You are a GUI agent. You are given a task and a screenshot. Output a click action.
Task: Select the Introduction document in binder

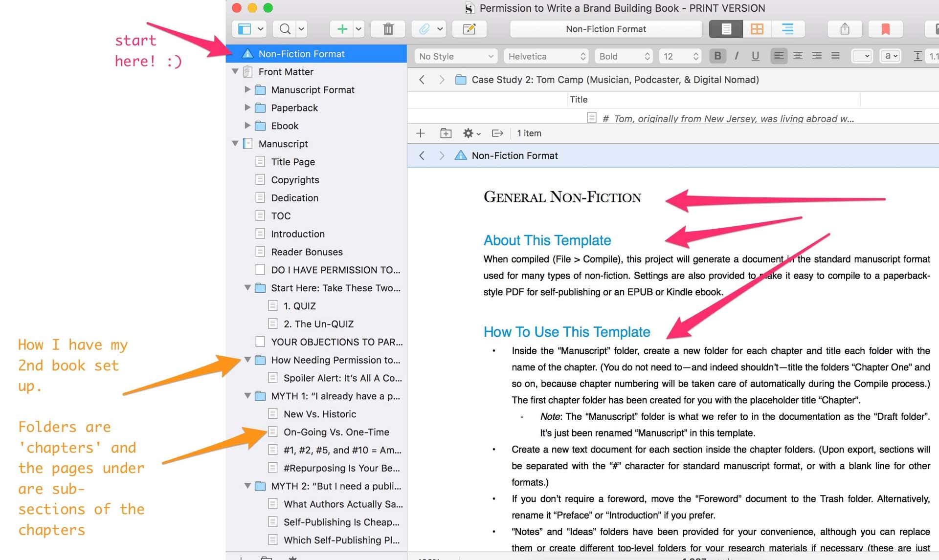tap(297, 234)
